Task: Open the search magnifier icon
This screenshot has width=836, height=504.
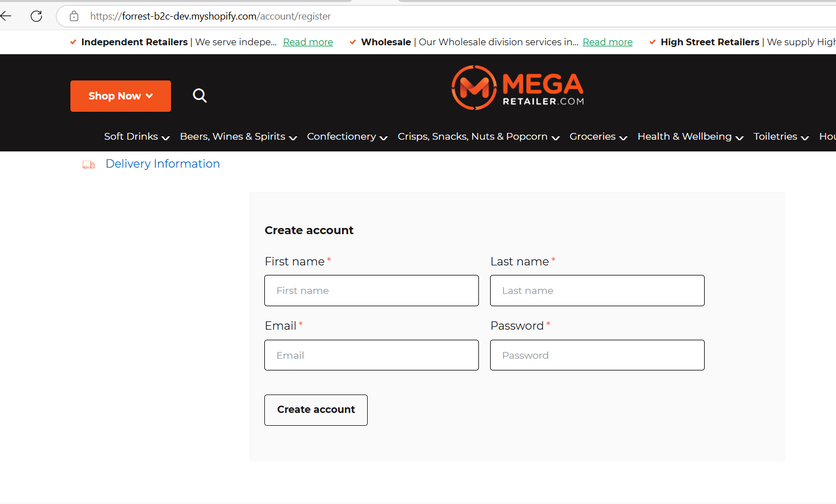Action: 199,96
